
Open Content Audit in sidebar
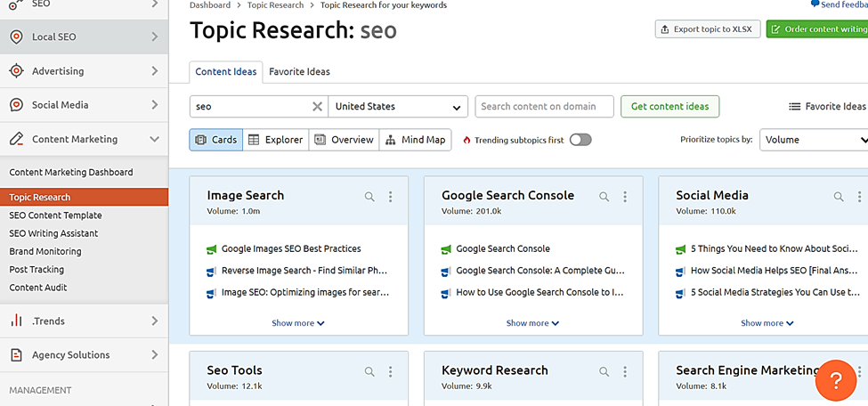pos(38,288)
